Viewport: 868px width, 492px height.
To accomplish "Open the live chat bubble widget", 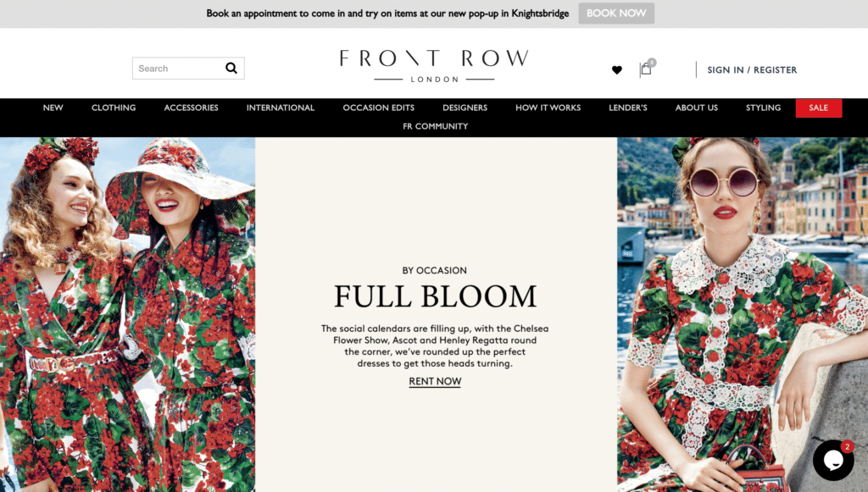I will click(834, 460).
